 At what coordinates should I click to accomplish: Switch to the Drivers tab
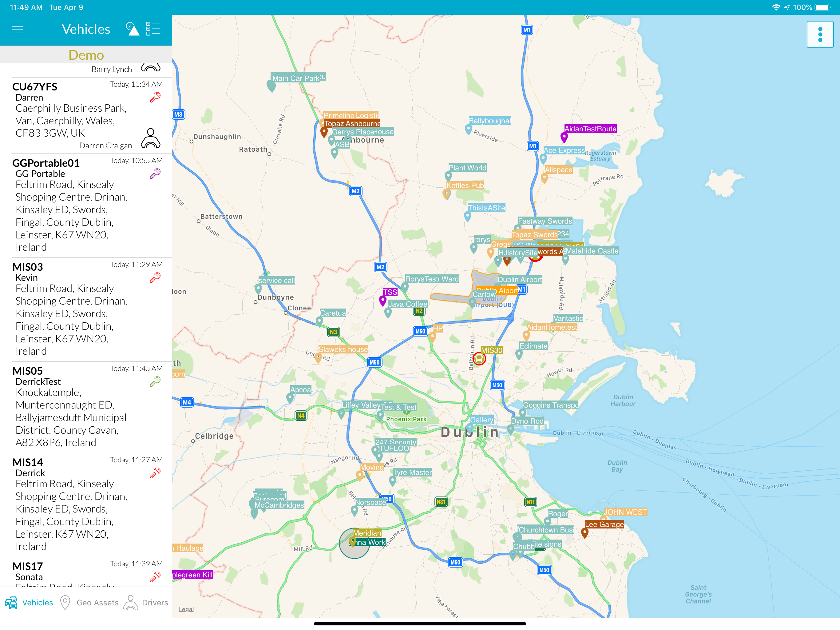click(x=146, y=603)
